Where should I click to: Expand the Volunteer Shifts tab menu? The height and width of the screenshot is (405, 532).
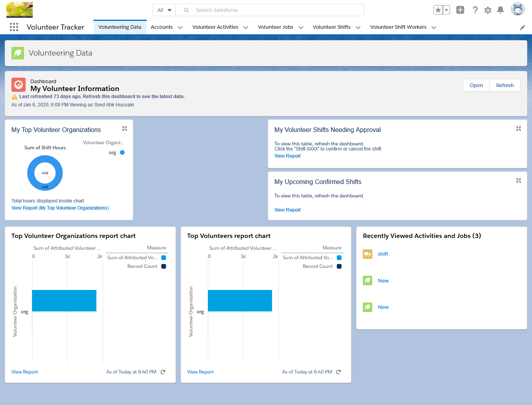coord(358,27)
